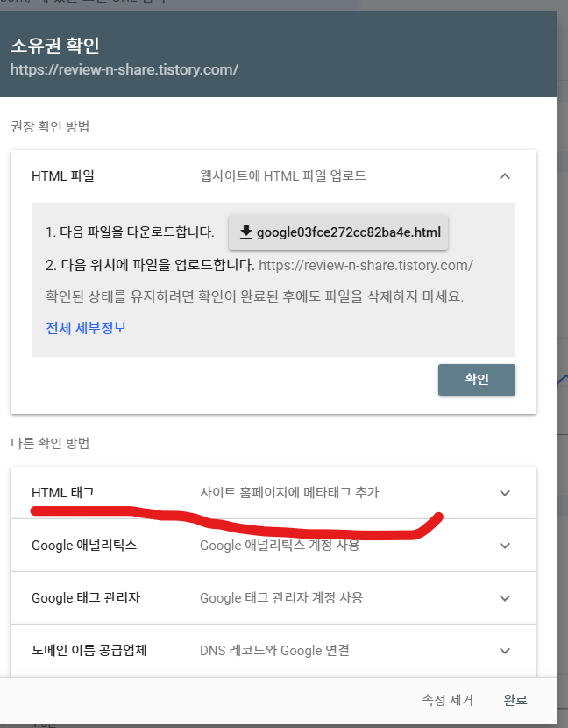Click Google 애널리틱스 계정 사용 description
Screen dimensions: 568x728
pyautogui.click(x=280, y=545)
